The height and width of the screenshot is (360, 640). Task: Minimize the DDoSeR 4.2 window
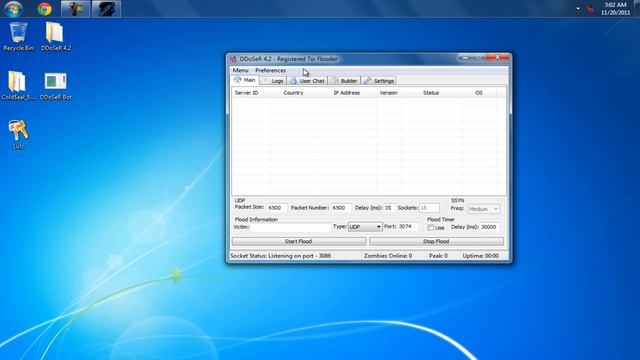tap(464, 58)
